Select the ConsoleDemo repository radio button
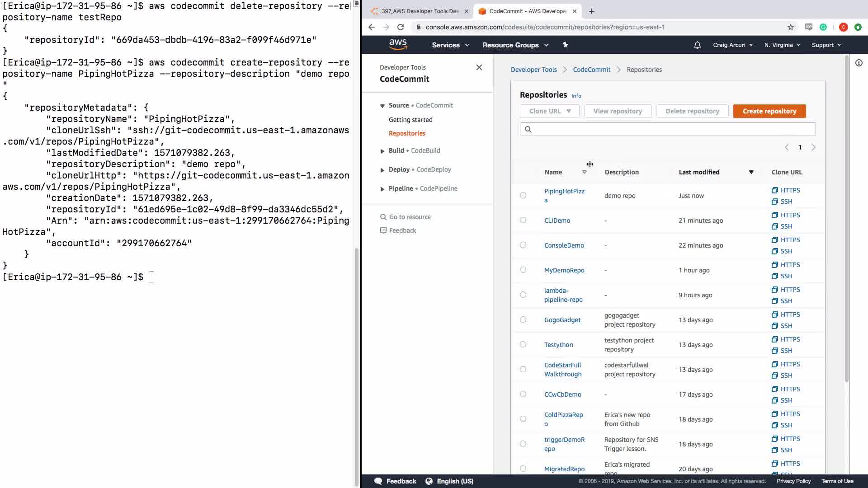The image size is (868, 488). (x=523, y=245)
